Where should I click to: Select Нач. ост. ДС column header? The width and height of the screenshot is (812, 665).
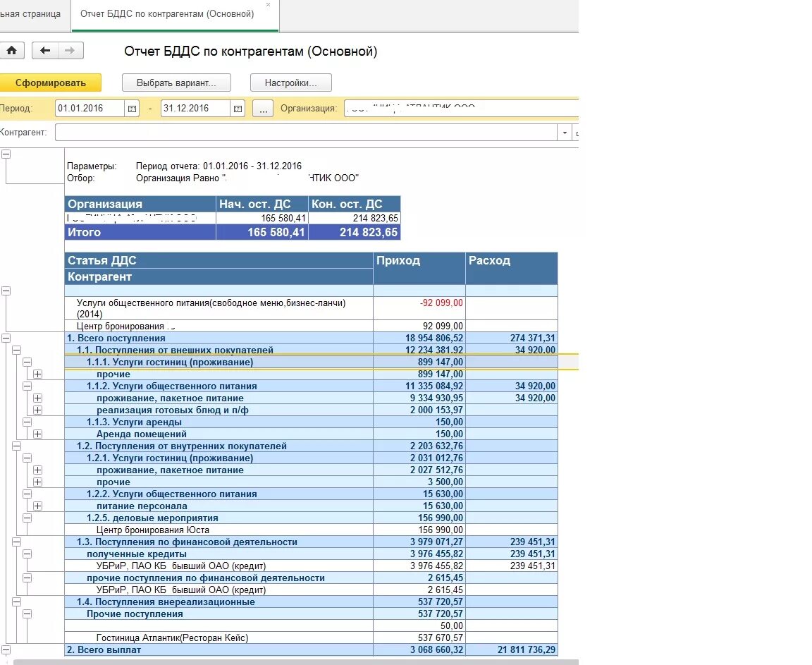[262, 204]
